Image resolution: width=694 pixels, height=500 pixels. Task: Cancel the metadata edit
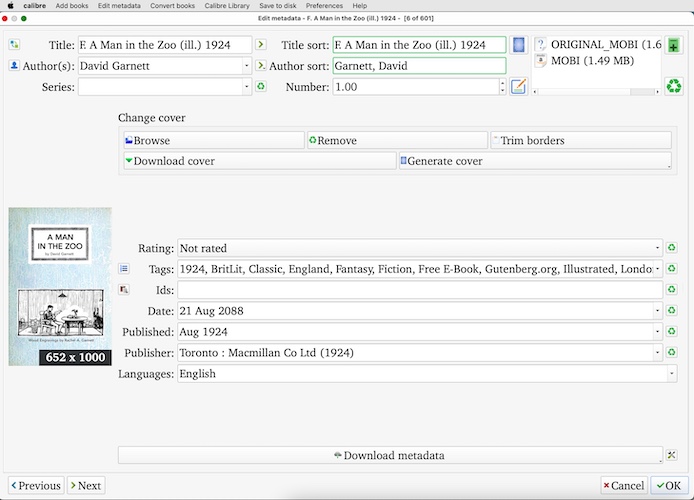(x=624, y=485)
